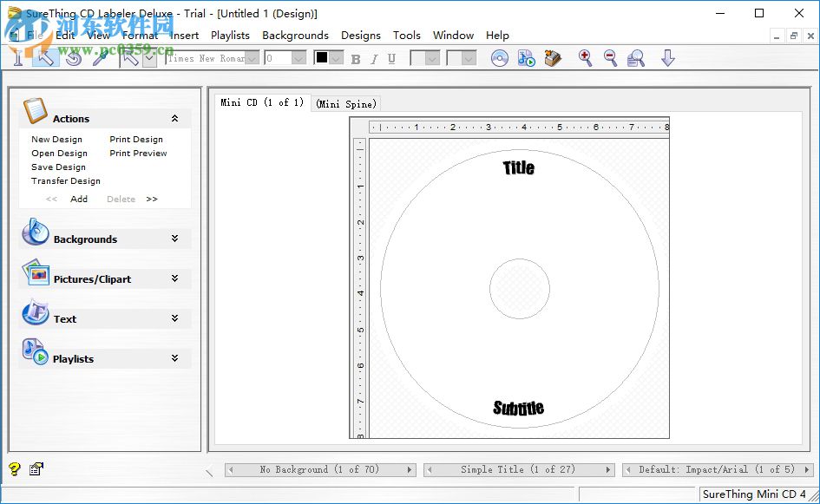The height and width of the screenshot is (504, 820).
Task: Select the Rotate tool
Action: pos(74,58)
